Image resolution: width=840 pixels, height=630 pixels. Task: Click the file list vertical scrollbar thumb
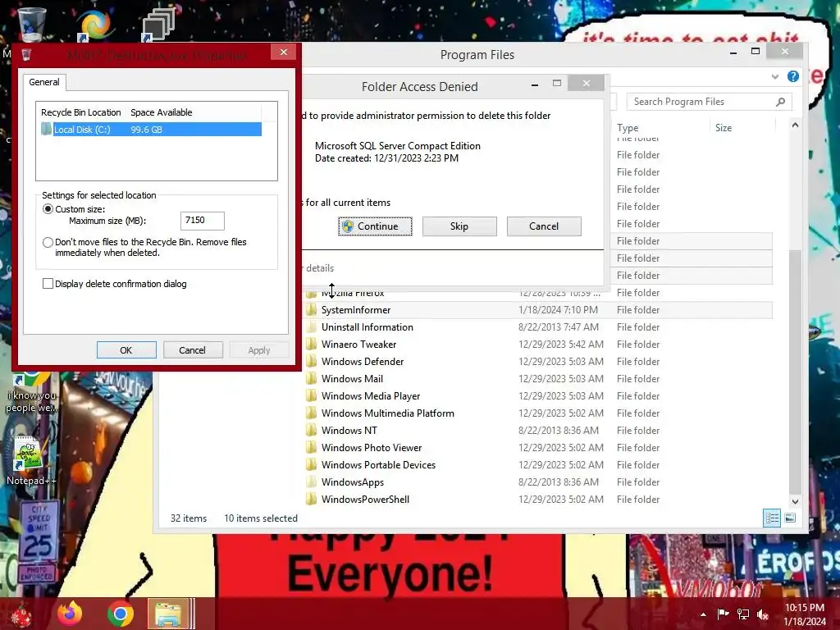795,371
